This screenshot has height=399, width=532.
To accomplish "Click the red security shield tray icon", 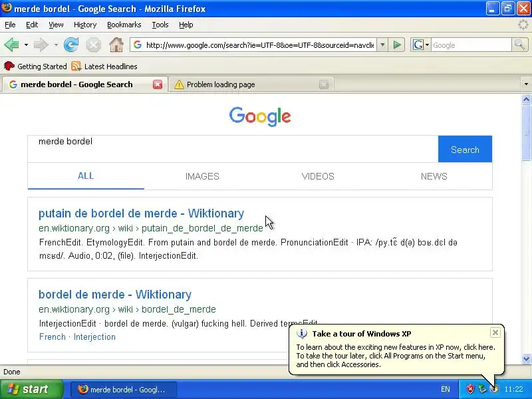I will point(470,389).
